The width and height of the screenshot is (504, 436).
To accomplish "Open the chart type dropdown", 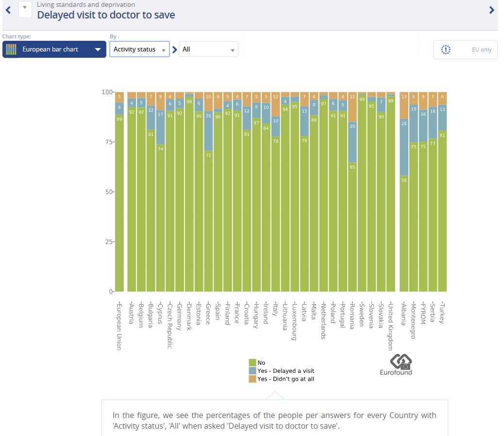I will [x=98, y=50].
